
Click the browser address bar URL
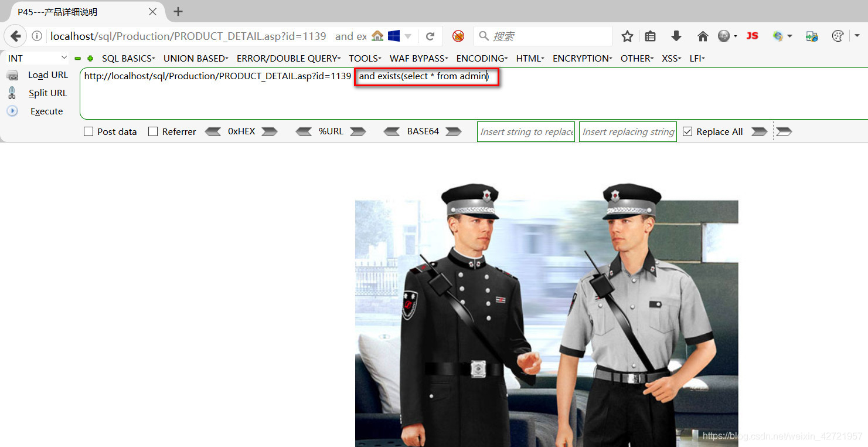pos(208,36)
